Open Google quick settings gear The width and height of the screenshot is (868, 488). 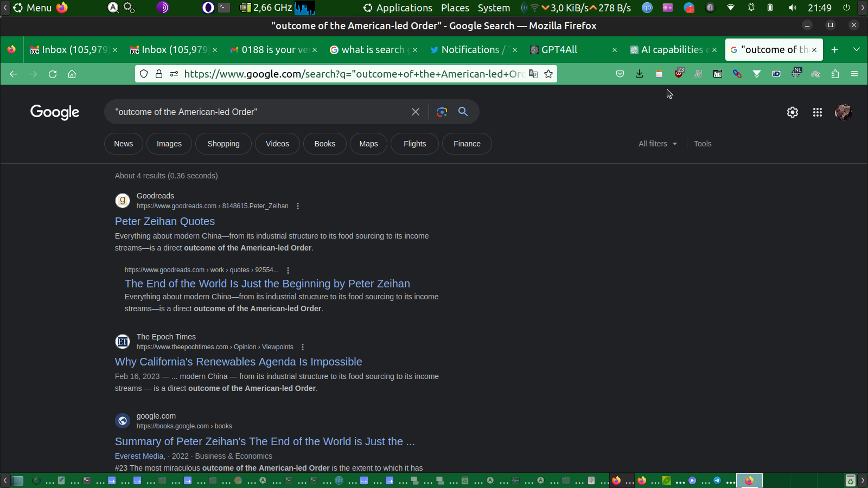[x=793, y=112]
